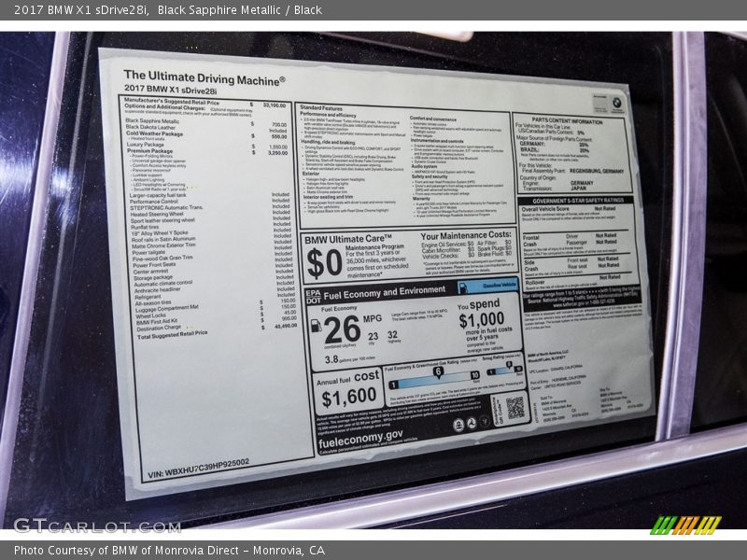
Task: Click 'Fuel Economy and Environment' header
Action: (x=384, y=292)
